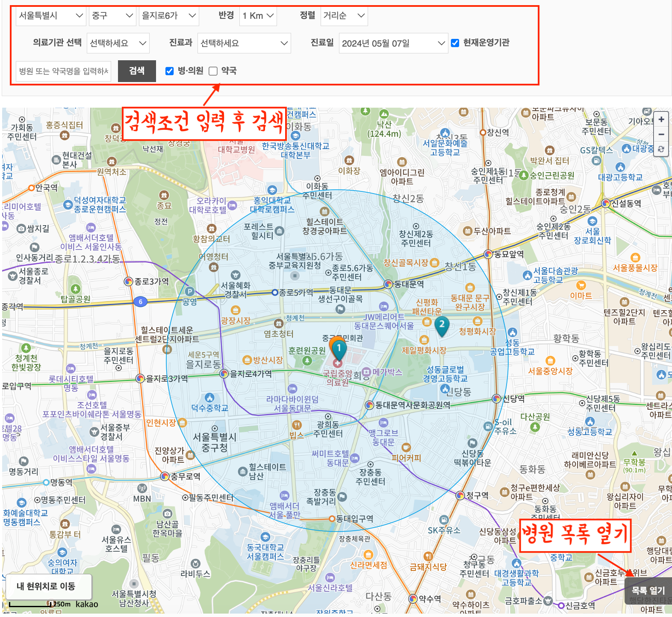Click the 동대문역사문화공원역 station icon
This screenshot has width=672, height=617.
[x=369, y=405]
